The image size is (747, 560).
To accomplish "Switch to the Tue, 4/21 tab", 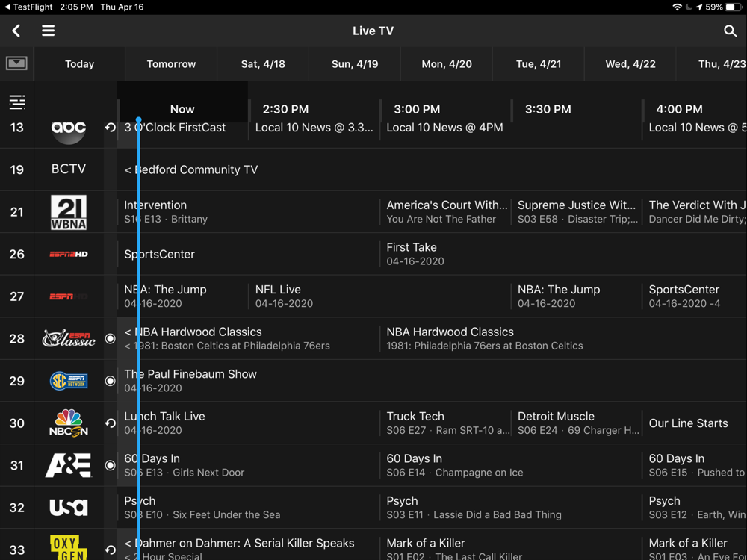I will point(539,64).
